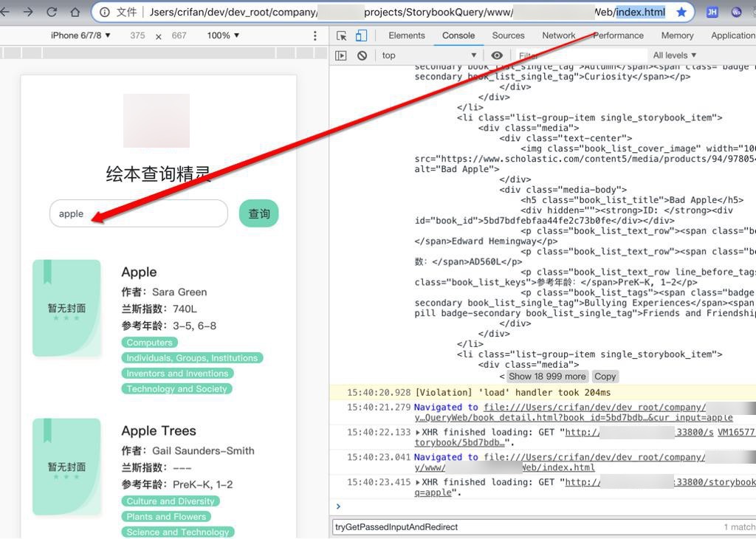
Task: Click the Apple book title
Action: coord(139,272)
